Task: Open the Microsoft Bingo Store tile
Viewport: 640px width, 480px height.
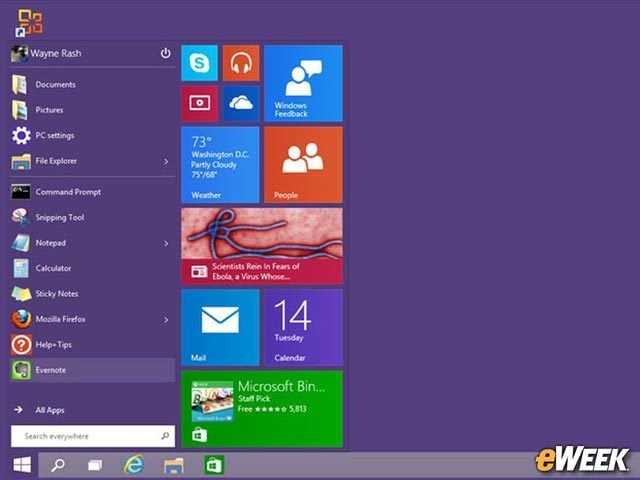Action: click(262, 409)
